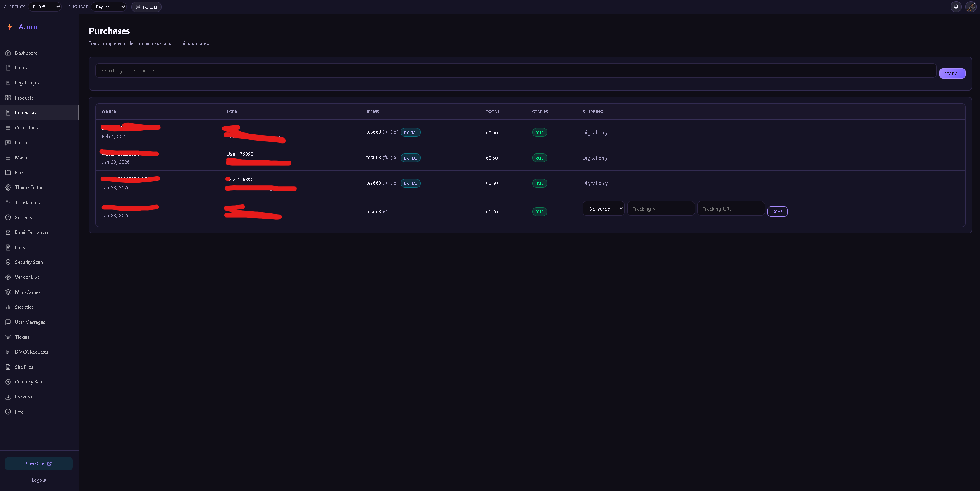Screen dimensions: 980x491
Task: Focus the order number search field
Action: [515, 71]
